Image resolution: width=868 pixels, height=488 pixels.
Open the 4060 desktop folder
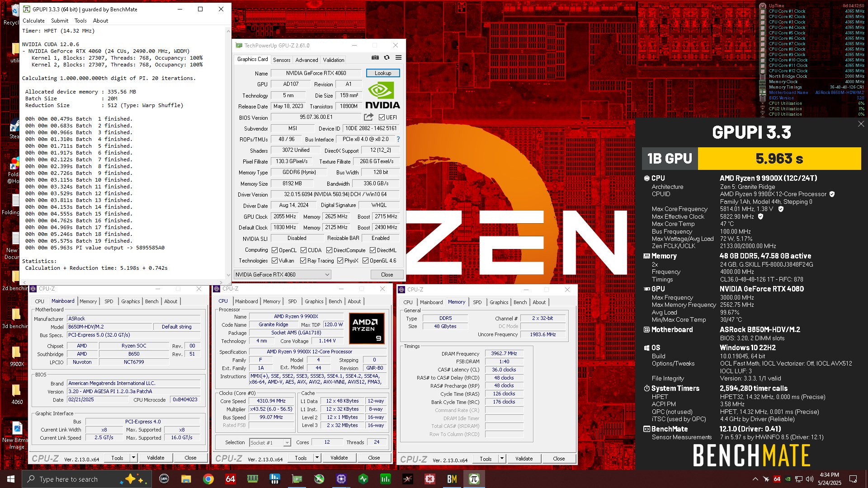tap(17, 394)
